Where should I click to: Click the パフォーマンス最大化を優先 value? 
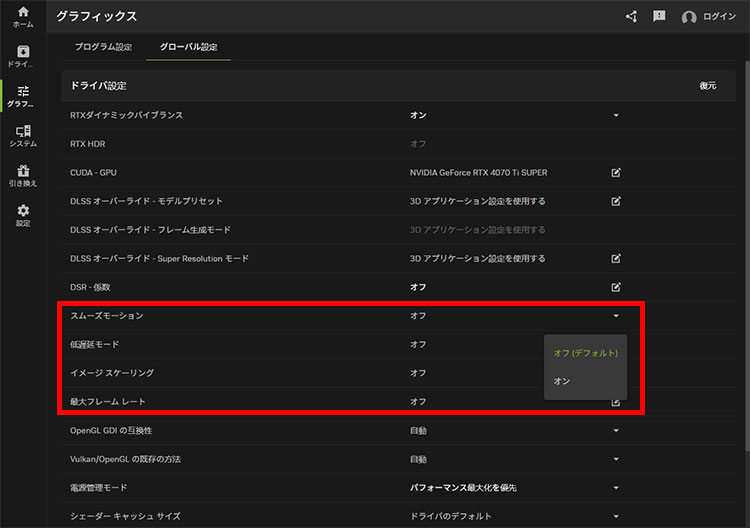tap(463, 488)
